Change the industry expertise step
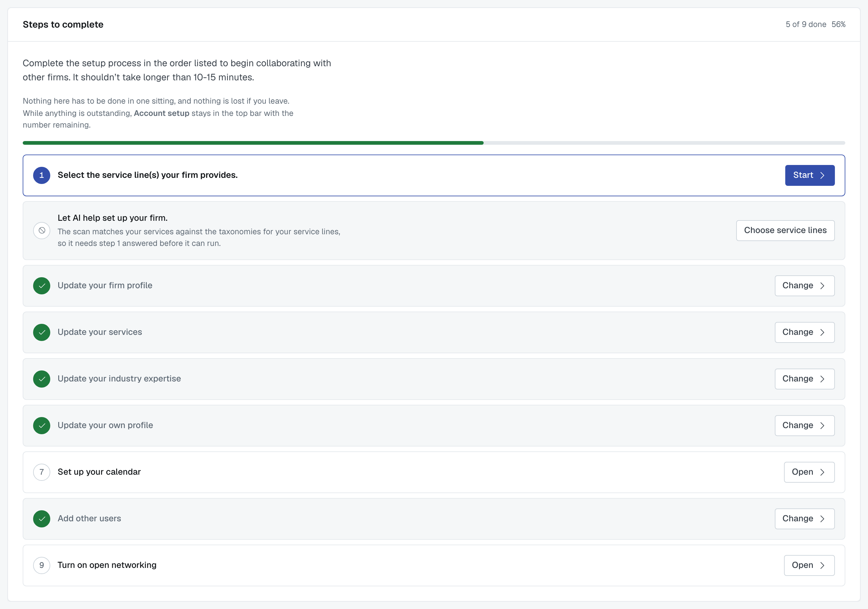The image size is (868, 609). tap(805, 379)
